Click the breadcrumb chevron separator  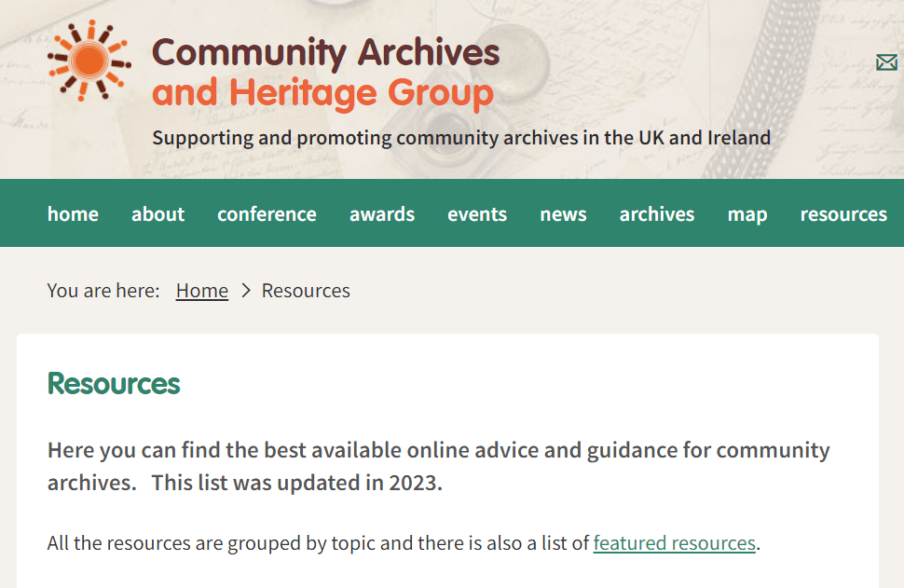(246, 291)
